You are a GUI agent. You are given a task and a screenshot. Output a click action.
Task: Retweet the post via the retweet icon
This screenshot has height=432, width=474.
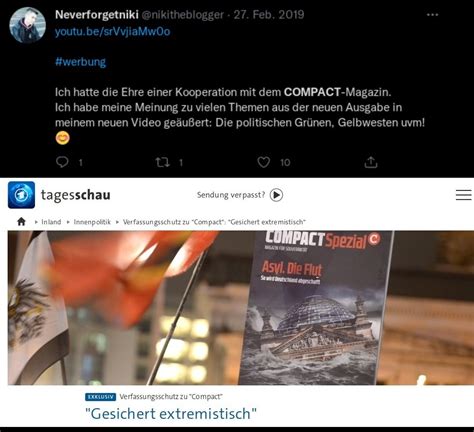pos(163,162)
